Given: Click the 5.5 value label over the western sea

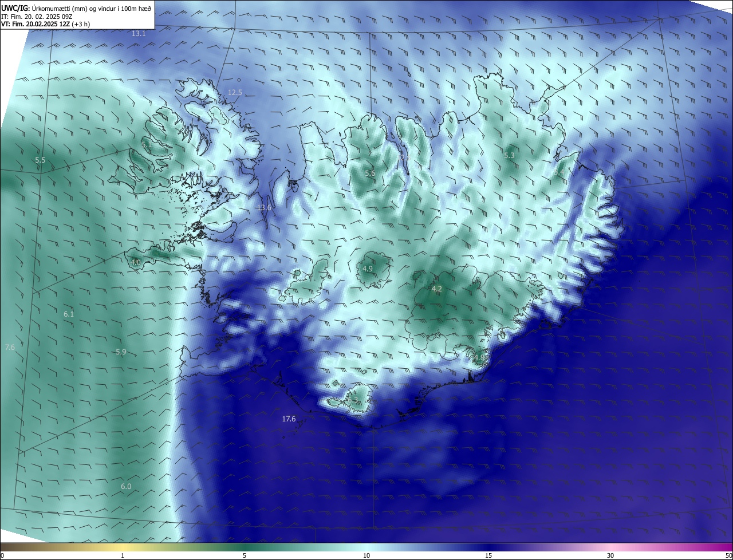Looking at the screenshot, I should (40, 160).
